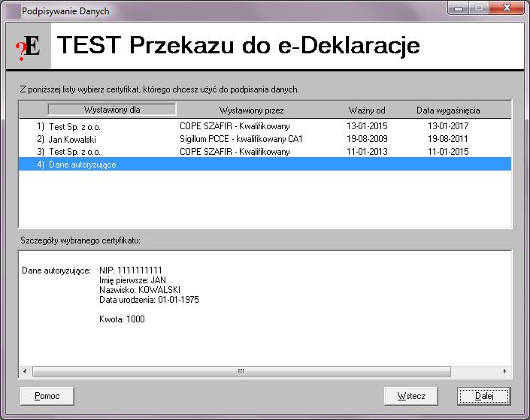
Task: Click the window icon in the title bar
Action: click(14, 11)
